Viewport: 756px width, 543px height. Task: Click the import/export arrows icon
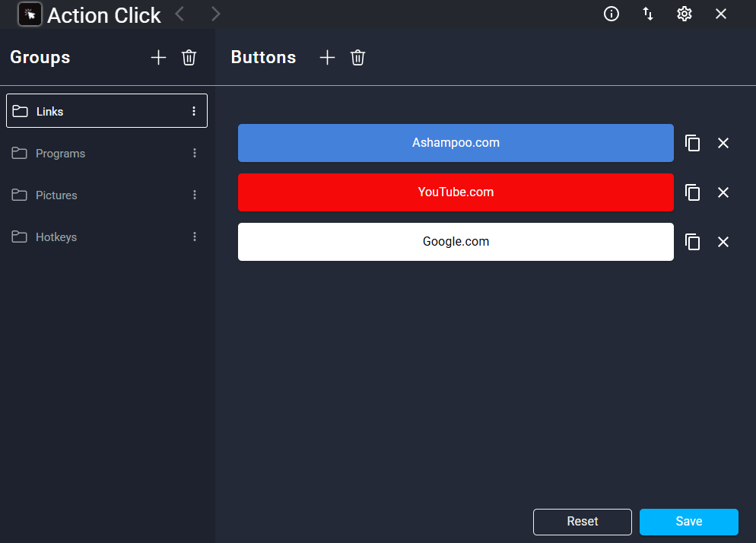(648, 14)
